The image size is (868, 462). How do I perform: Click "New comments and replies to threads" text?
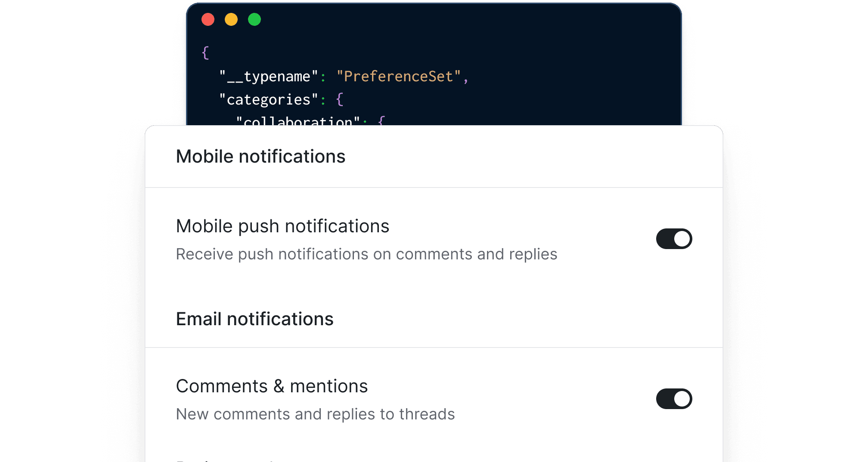click(x=315, y=414)
